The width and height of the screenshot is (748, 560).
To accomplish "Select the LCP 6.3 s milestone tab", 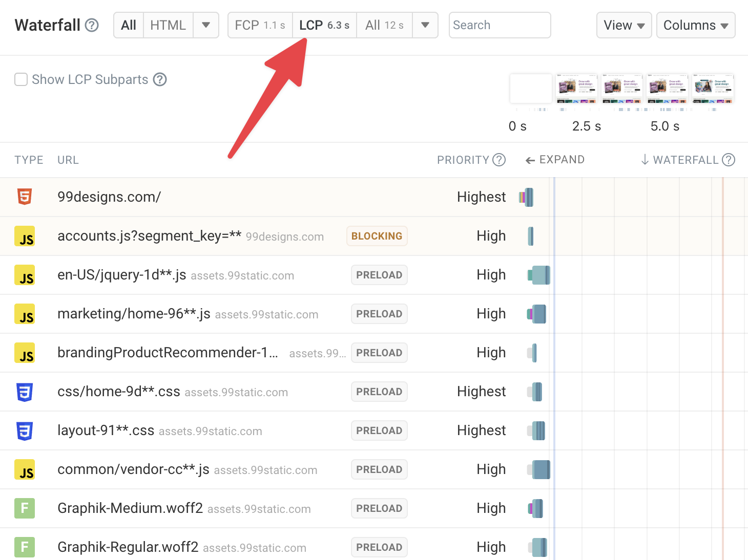I will (324, 25).
